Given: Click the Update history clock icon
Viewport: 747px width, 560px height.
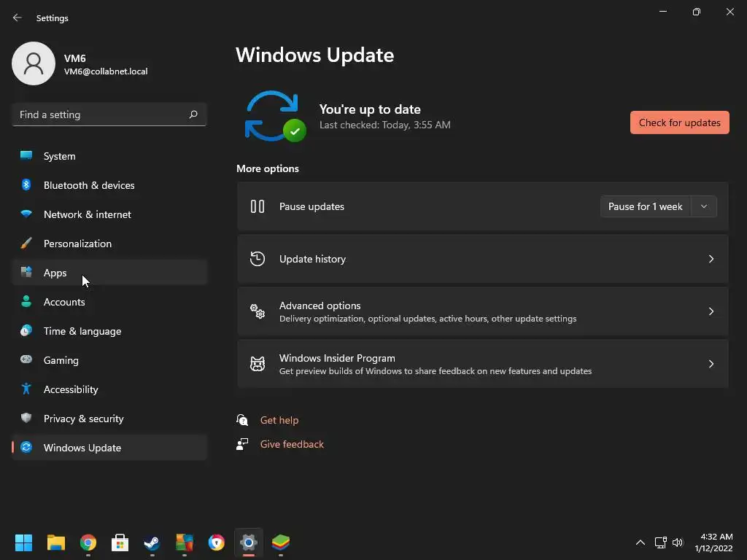Looking at the screenshot, I should [x=258, y=259].
